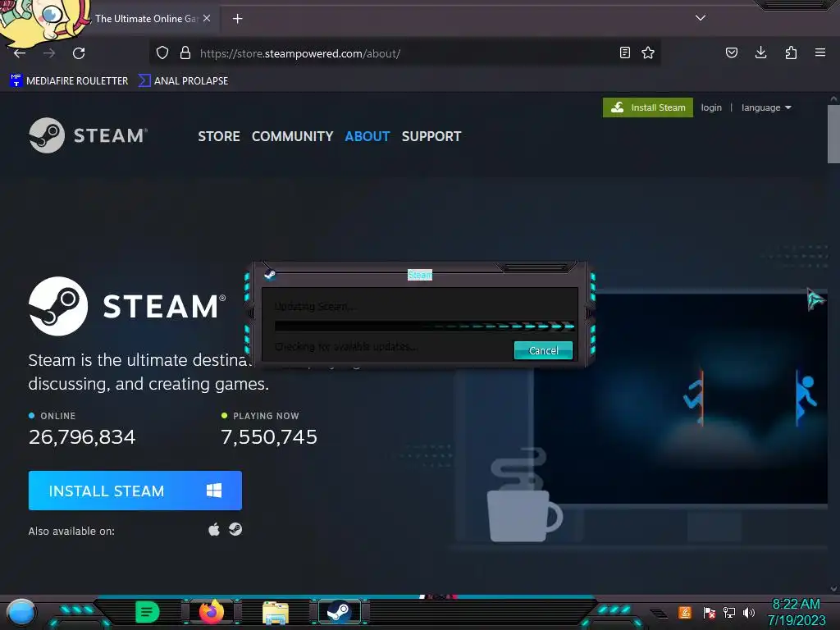Go back using the browser back arrow
Screen dimensions: 840x630
(x=20, y=53)
